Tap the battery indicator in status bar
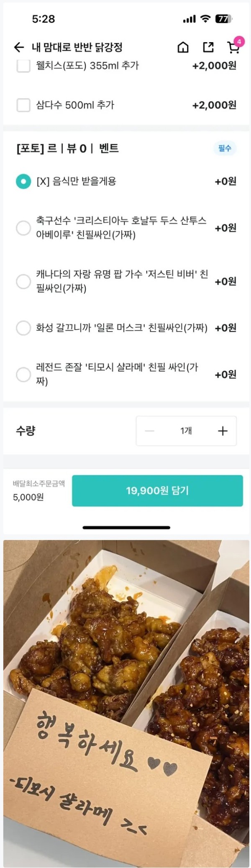 point(224,19)
